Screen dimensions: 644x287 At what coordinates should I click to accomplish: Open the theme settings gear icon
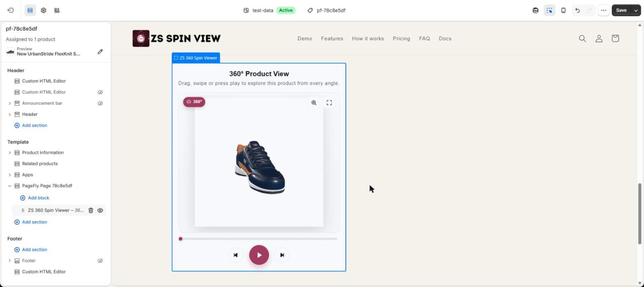44,10
